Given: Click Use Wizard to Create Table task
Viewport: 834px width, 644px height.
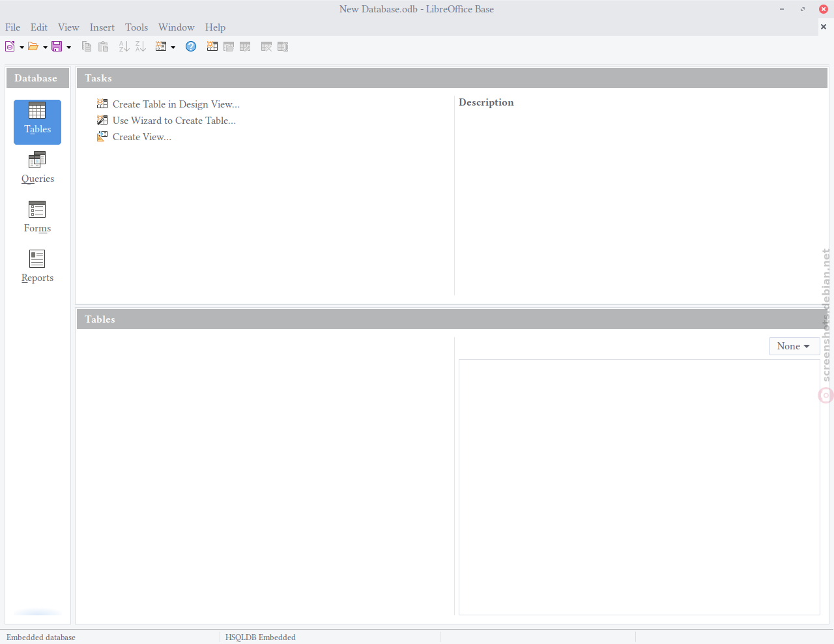Looking at the screenshot, I should coord(174,121).
